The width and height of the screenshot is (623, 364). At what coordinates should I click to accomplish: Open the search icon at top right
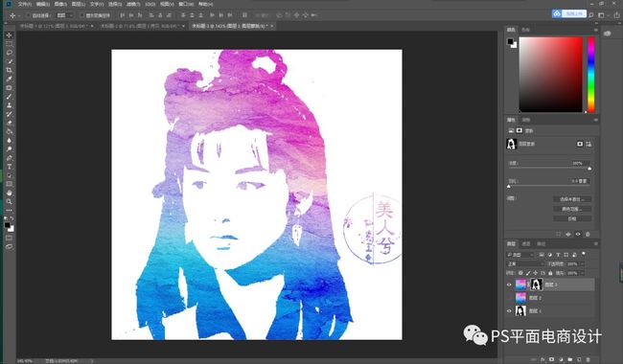click(x=590, y=15)
